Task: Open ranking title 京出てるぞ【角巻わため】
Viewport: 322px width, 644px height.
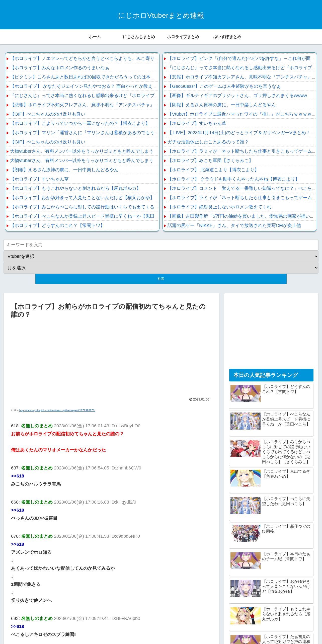Action: pos(286,474)
